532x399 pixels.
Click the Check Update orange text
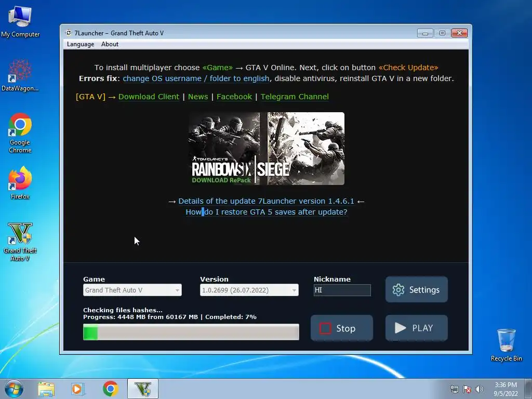pyautogui.click(x=408, y=68)
